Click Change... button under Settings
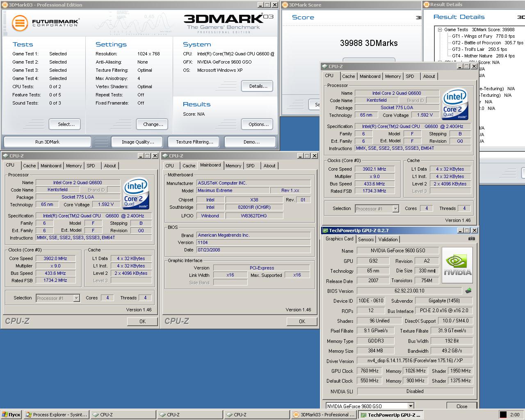This screenshot has height=420, width=525. tap(153, 124)
